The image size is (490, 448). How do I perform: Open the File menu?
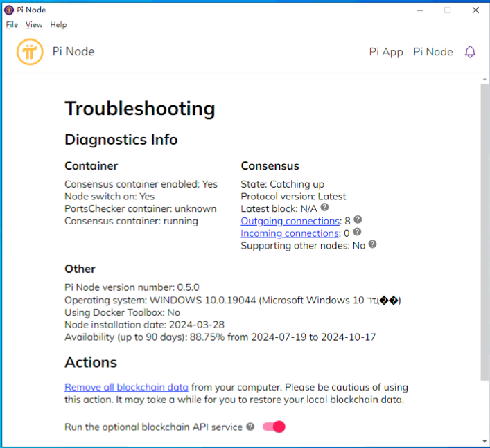[x=12, y=25]
